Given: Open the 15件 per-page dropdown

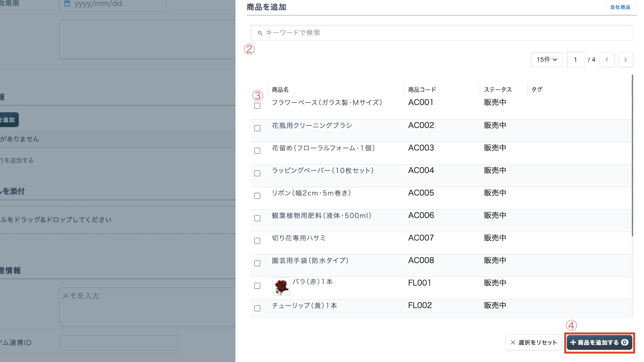Looking at the screenshot, I should point(546,60).
